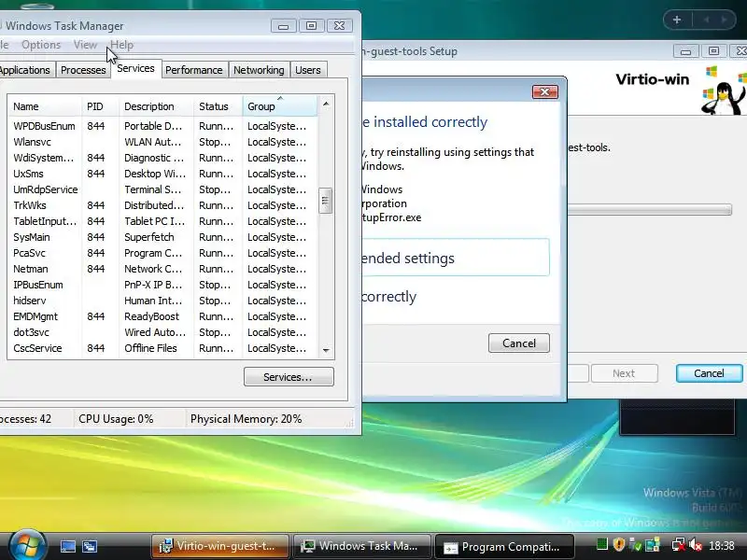Click Cancel in the guest-tools Setup window
Viewport: 747px width, 560px height.
tap(709, 373)
